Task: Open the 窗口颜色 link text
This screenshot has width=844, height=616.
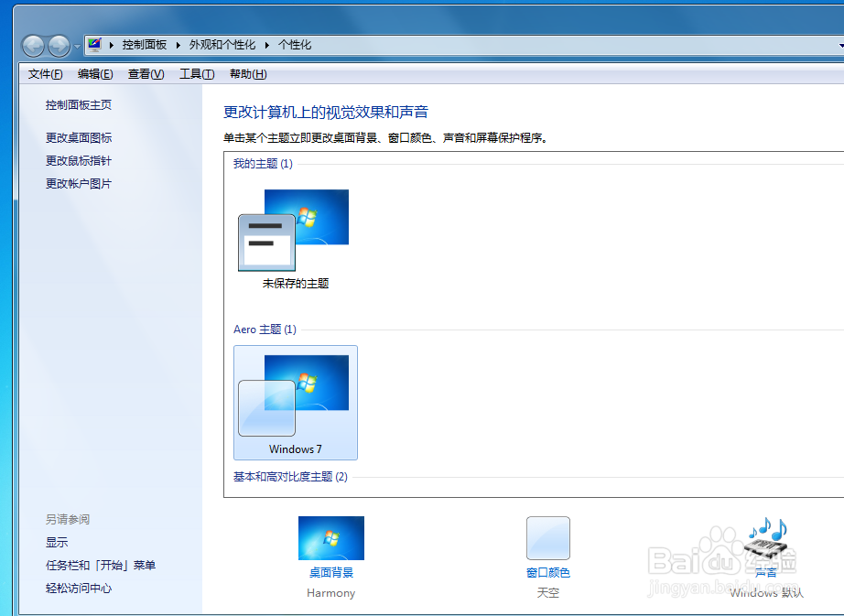Action: [548, 572]
